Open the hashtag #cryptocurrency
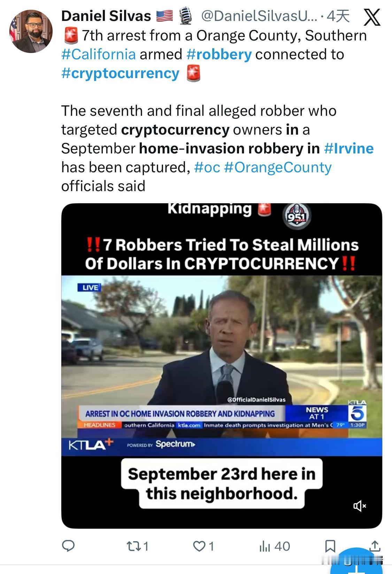Viewport: 392px width, 574px height. 120,74
